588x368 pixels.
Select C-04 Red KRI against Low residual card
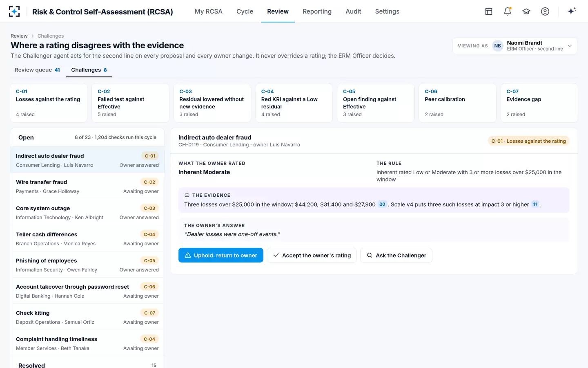coord(294,103)
